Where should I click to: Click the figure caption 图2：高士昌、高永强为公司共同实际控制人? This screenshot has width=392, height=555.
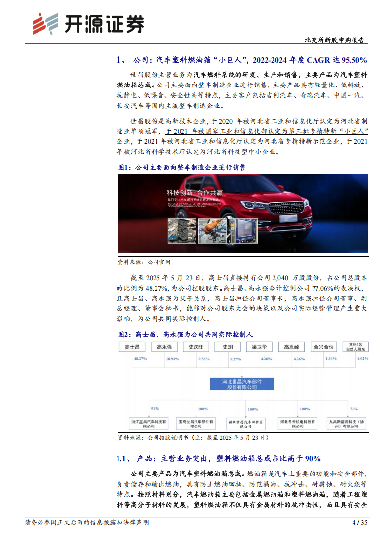point(186,334)
